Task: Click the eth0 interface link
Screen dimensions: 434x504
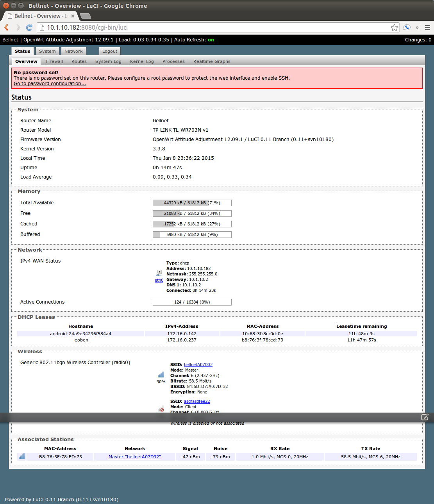Action: click(159, 280)
